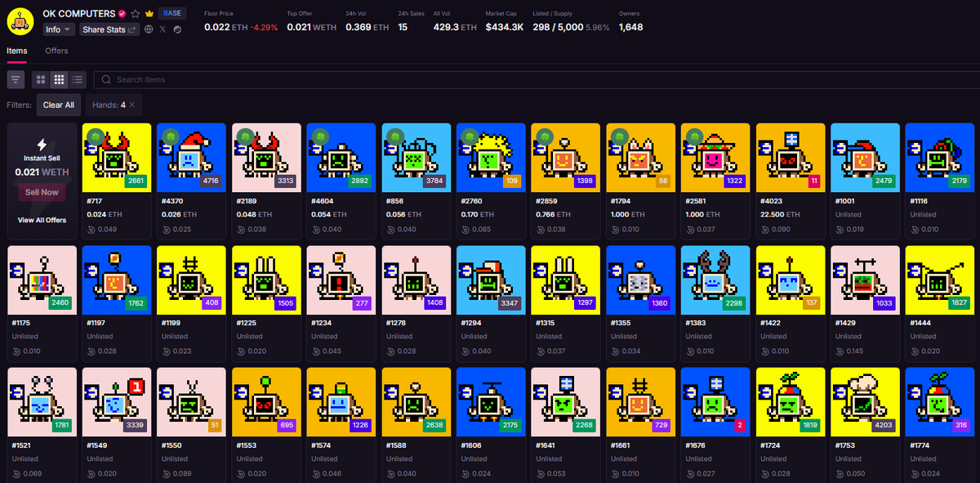Switch to the Items tab
The image size is (980, 483).
17,51
